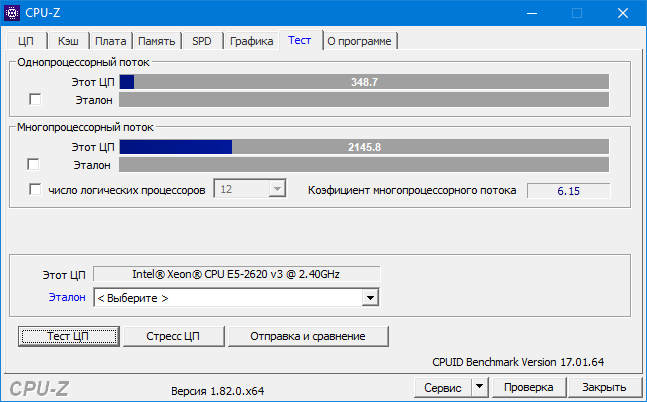Image resolution: width=647 pixels, height=402 pixels.
Task: Enable Эталон checkbox in single-thread section
Action: (x=35, y=99)
